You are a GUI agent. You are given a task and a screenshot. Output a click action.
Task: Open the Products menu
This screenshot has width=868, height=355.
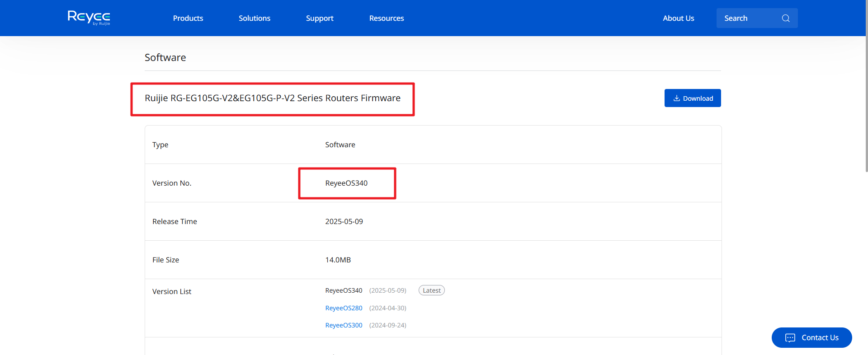click(188, 18)
